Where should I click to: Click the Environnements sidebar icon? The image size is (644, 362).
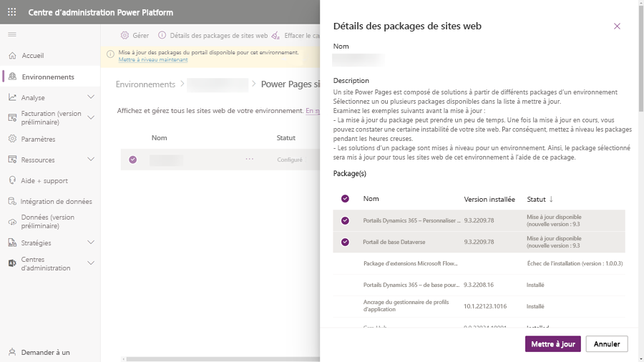[x=12, y=77]
